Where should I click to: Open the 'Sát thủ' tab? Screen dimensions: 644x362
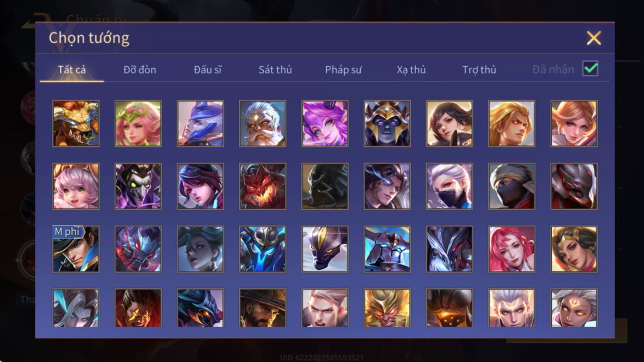275,70
